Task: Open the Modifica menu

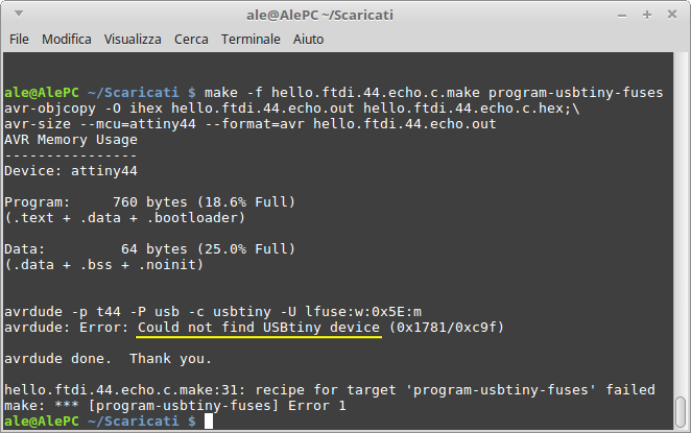Action: pos(67,39)
